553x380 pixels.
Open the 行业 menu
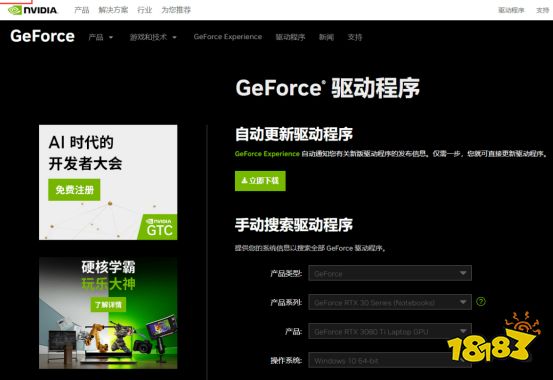(x=145, y=10)
